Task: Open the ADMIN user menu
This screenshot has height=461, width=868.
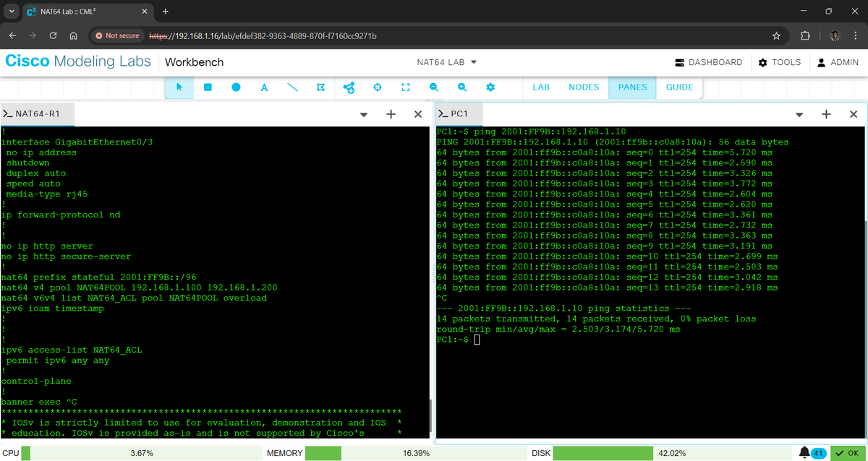Action: tap(838, 62)
